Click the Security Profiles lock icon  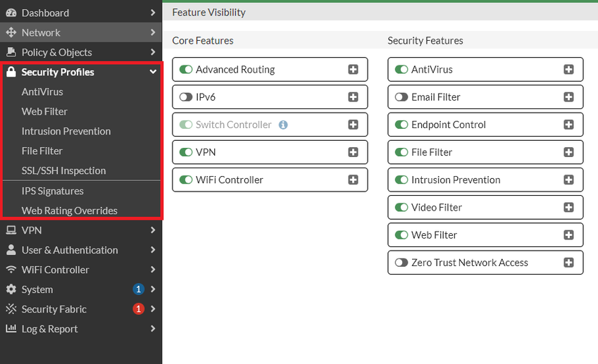coord(11,72)
